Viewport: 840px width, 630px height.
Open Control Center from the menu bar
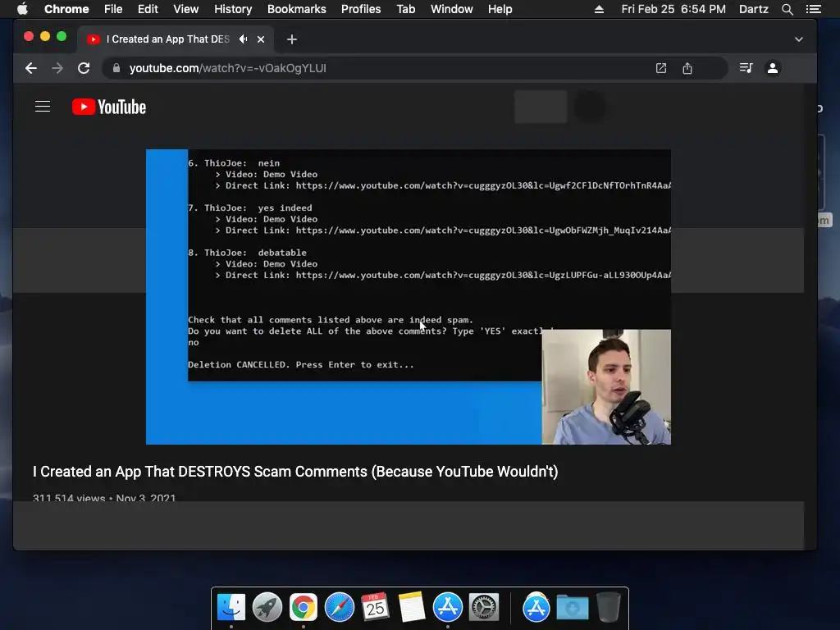pos(813,9)
